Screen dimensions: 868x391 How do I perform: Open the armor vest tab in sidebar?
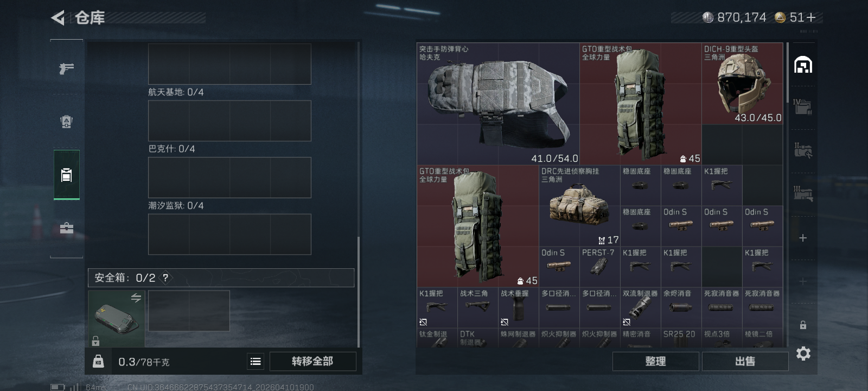click(66, 122)
